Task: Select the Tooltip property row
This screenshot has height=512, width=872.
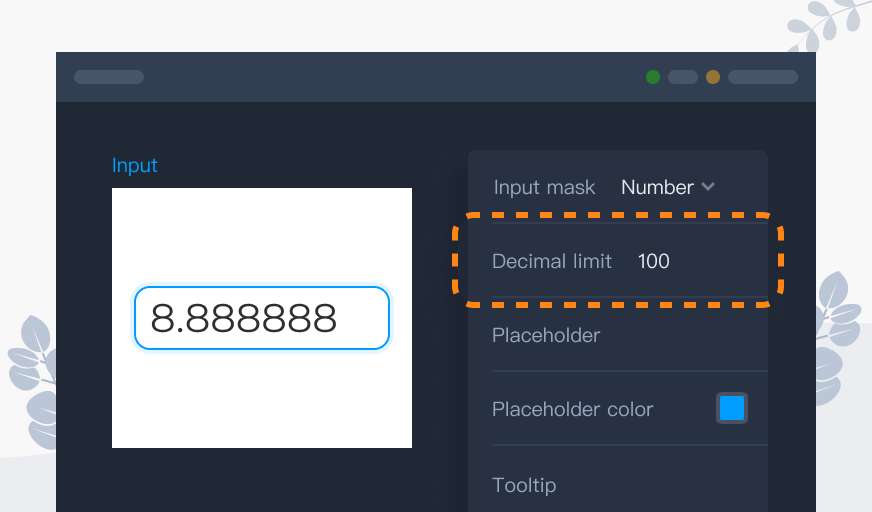Action: (x=620, y=485)
